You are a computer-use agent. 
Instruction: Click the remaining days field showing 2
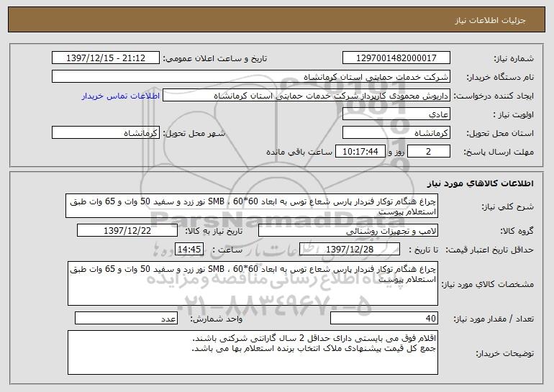click(429, 152)
